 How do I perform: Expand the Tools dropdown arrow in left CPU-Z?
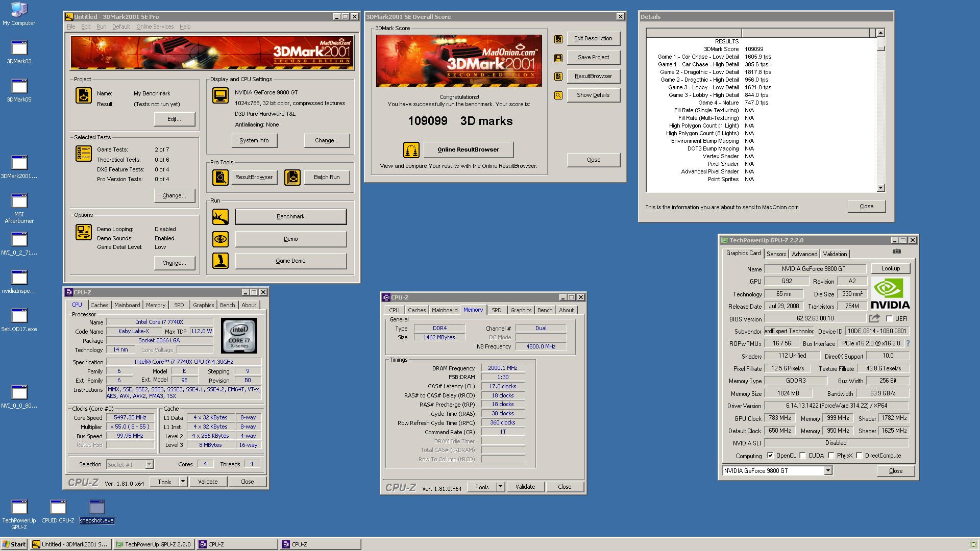pos(183,482)
